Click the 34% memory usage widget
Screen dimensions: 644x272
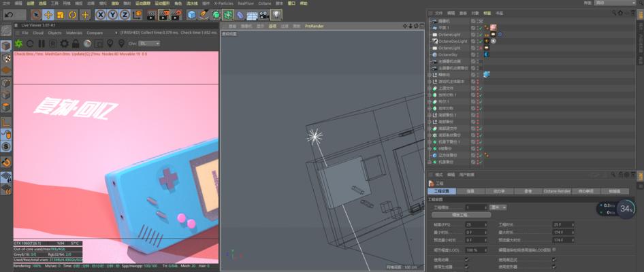626,209
